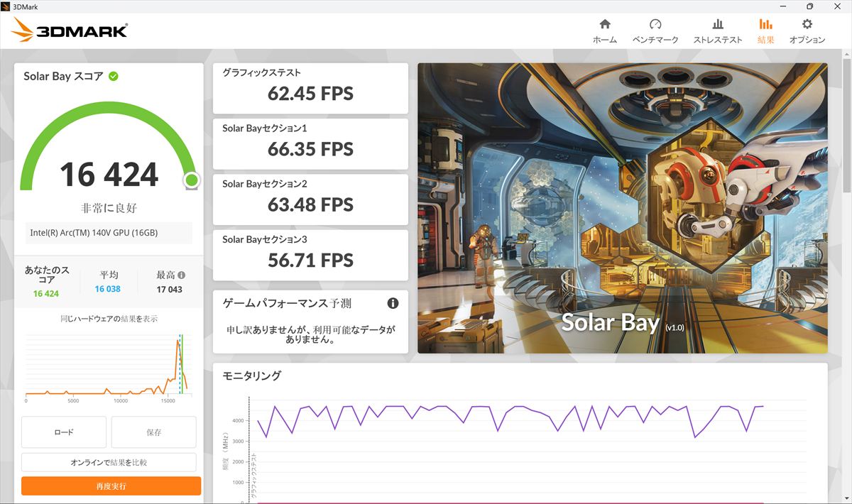The height and width of the screenshot is (504, 852).
Task: Click the グラフィックステスト 62.45 FPS card
Action: pyautogui.click(x=310, y=88)
